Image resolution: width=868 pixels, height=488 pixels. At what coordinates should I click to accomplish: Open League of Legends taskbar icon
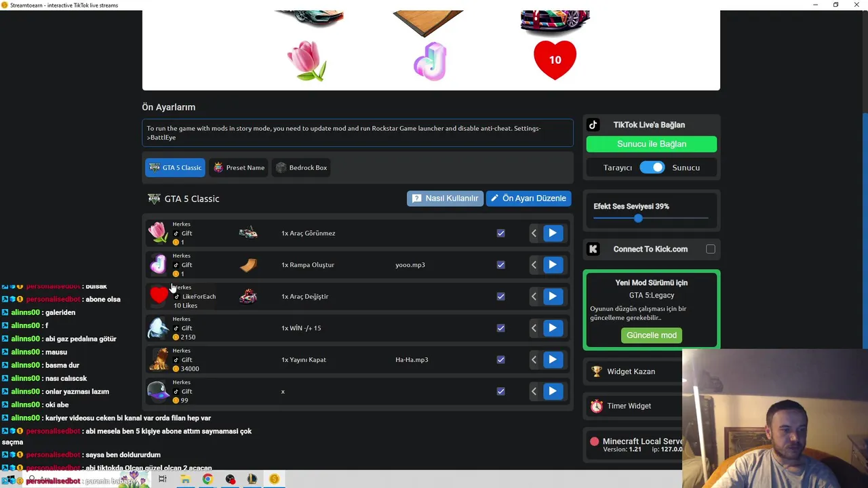252,479
